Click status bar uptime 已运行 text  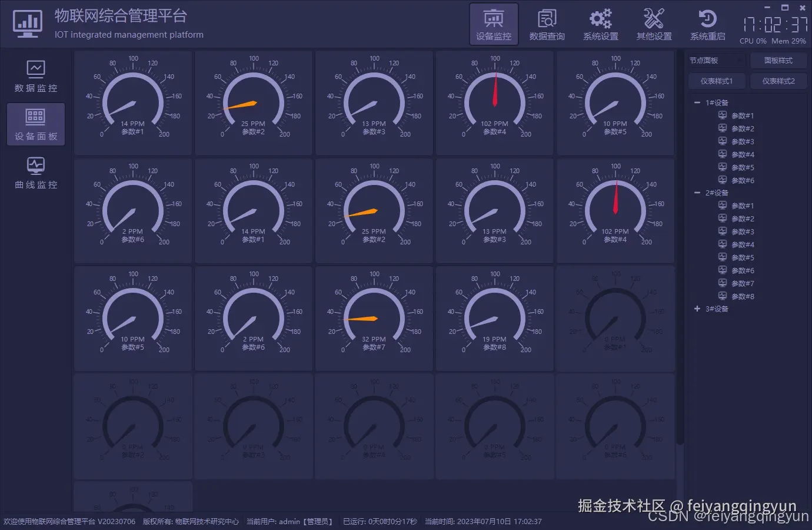[x=380, y=522]
